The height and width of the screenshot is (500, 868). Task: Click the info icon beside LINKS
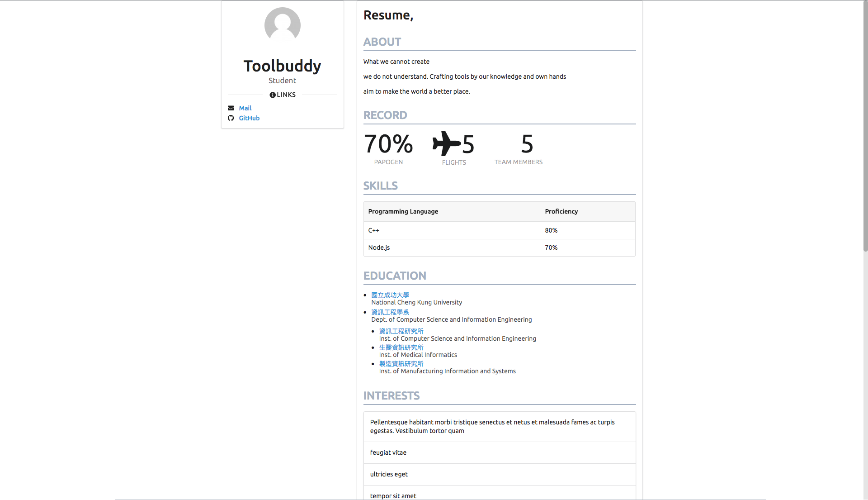pos(273,95)
